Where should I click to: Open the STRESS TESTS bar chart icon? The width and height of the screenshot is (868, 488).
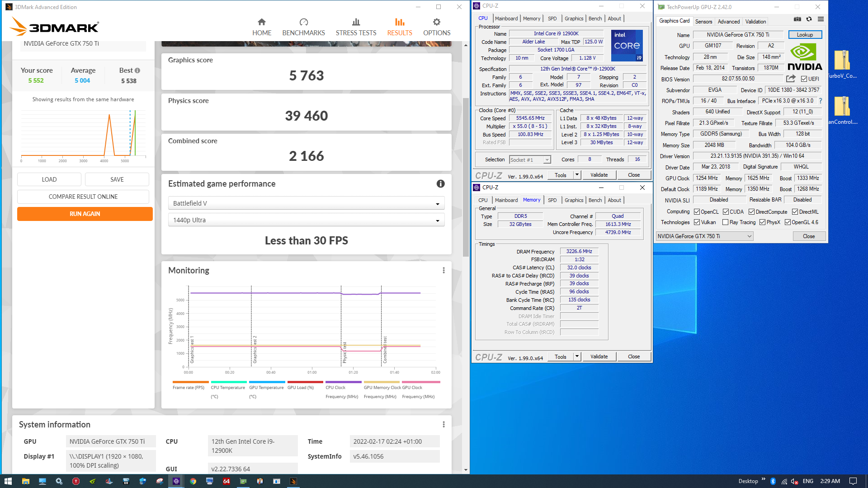point(356,22)
